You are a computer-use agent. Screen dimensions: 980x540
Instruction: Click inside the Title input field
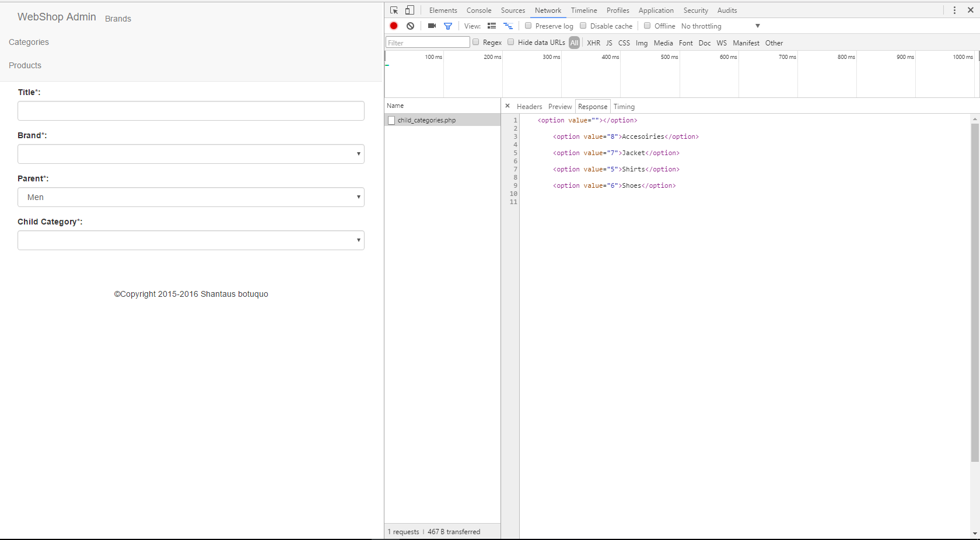click(x=191, y=111)
